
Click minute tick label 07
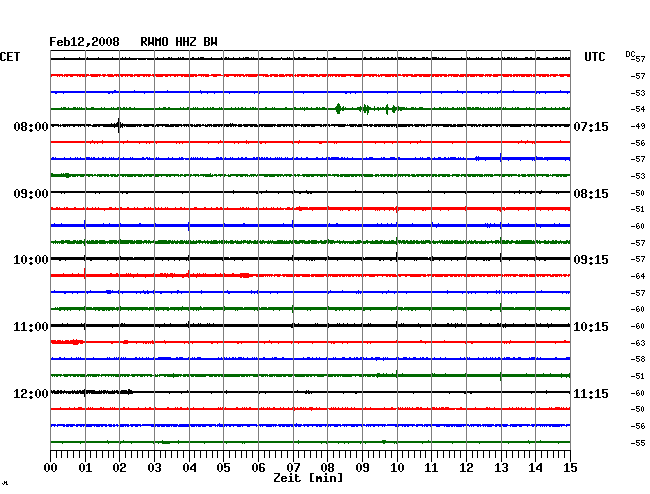tap(293, 468)
